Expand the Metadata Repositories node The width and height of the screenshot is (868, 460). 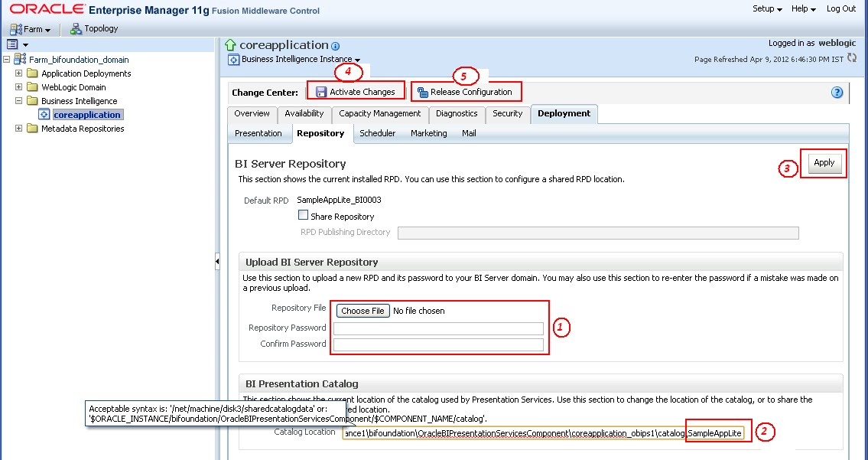point(18,129)
